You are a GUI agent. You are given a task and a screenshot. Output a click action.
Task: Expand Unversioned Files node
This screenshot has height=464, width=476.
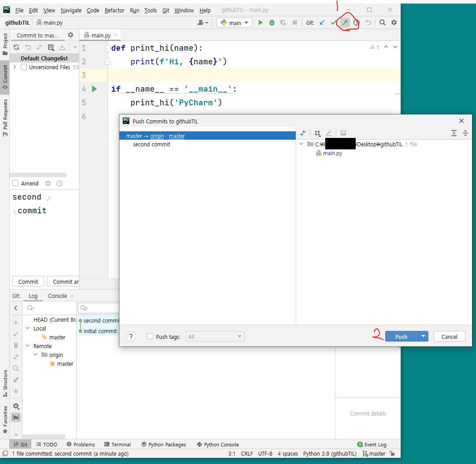[15, 67]
